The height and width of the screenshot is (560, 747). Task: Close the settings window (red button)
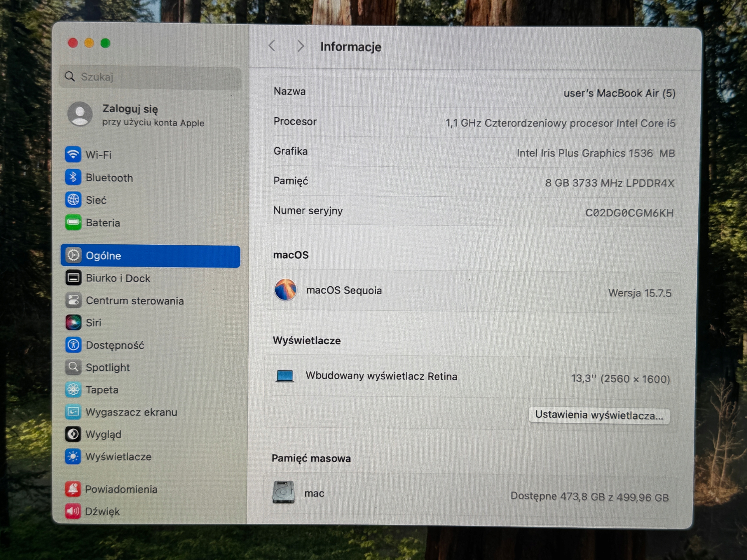73,43
